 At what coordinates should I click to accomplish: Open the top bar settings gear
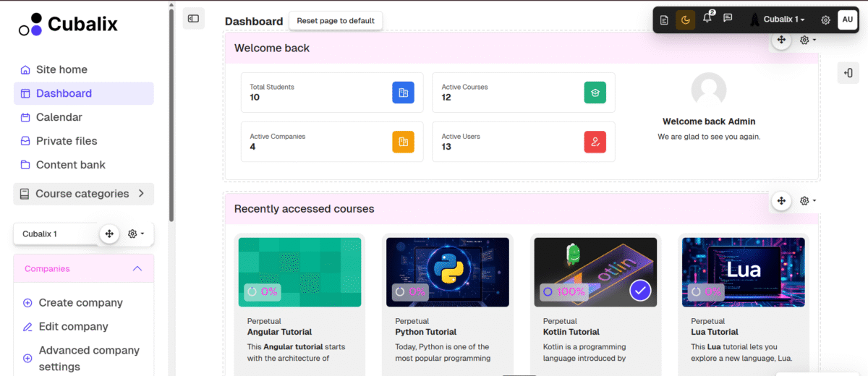point(825,20)
